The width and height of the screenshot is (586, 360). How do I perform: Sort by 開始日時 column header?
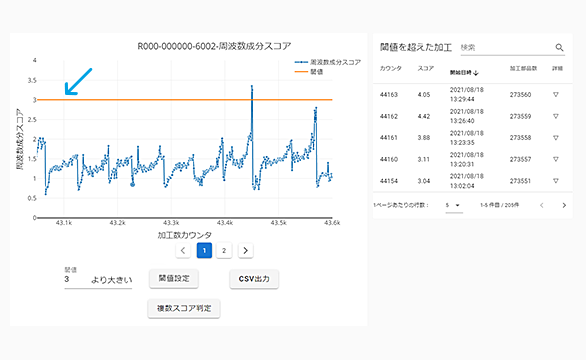coord(463,73)
